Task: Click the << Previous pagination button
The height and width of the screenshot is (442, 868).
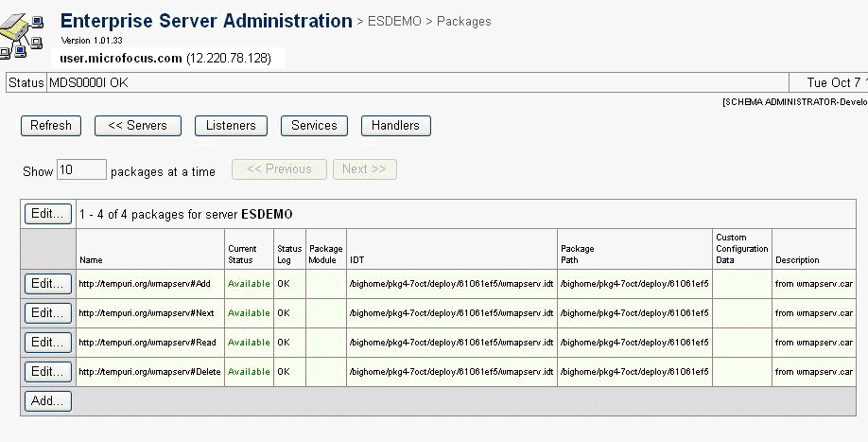Action: point(279,169)
